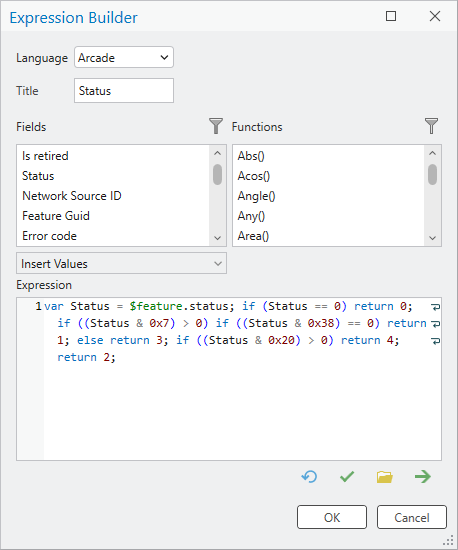Select Network Source ID field
The height and width of the screenshot is (550, 458).
tap(72, 196)
